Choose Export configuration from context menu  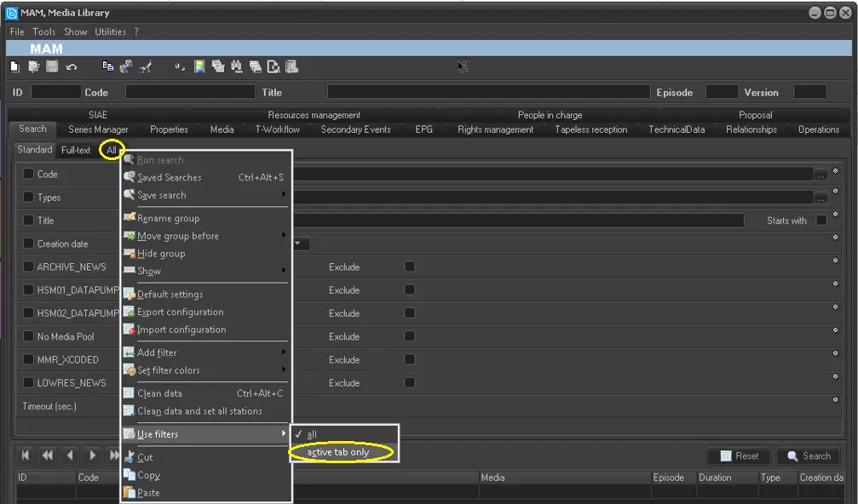pyautogui.click(x=180, y=312)
